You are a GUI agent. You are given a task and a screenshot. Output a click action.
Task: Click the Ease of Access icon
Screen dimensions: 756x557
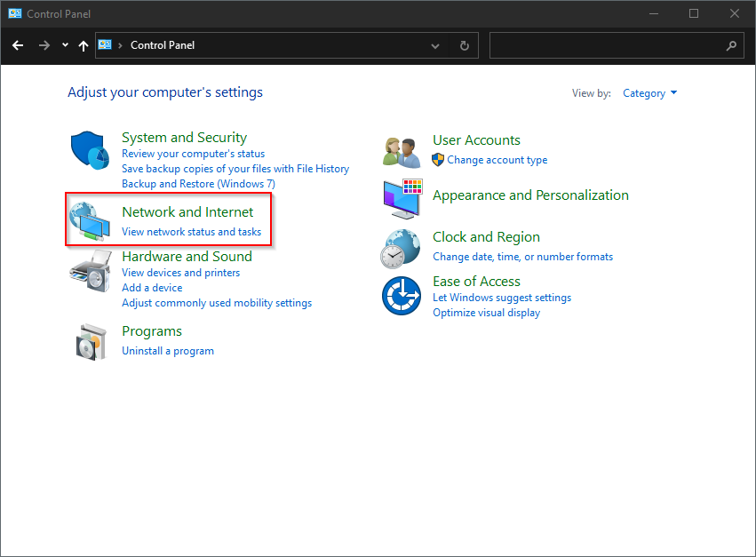[402, 296]
